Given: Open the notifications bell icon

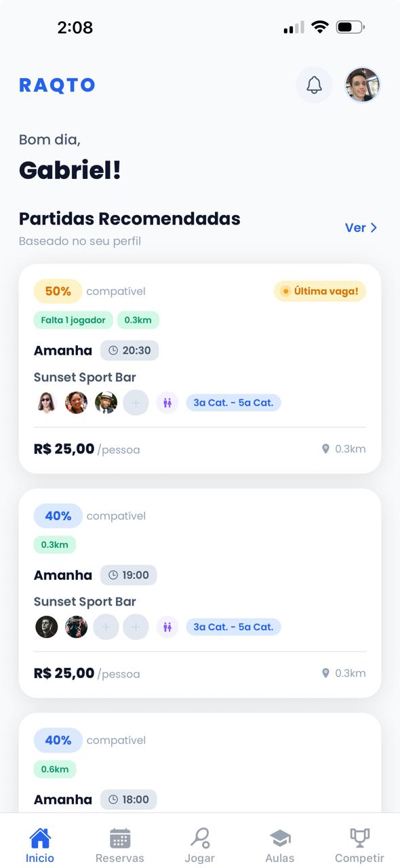Looking at the screenshot, I should (x=314, y=84).
